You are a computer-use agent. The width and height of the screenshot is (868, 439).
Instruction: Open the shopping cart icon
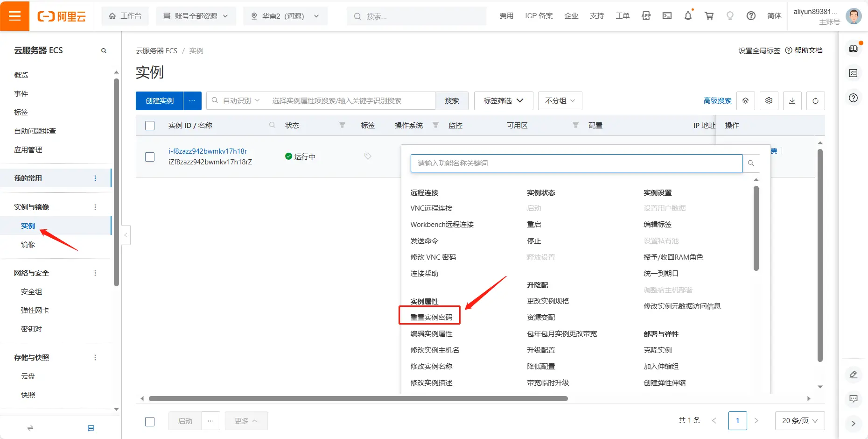709,15
